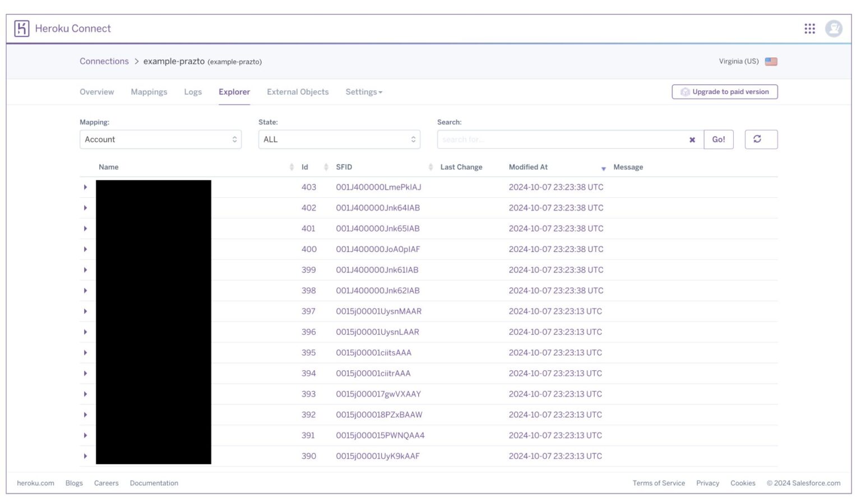Click the Heroku Connect logo
861x504 pixels.
pyautogui.click(x=22, y=28)
